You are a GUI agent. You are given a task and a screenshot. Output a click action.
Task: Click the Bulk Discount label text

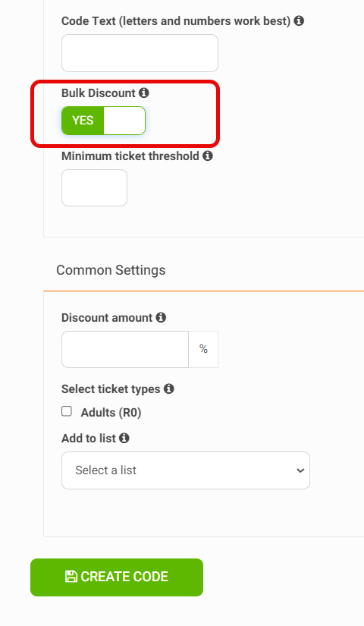[98, 93]
